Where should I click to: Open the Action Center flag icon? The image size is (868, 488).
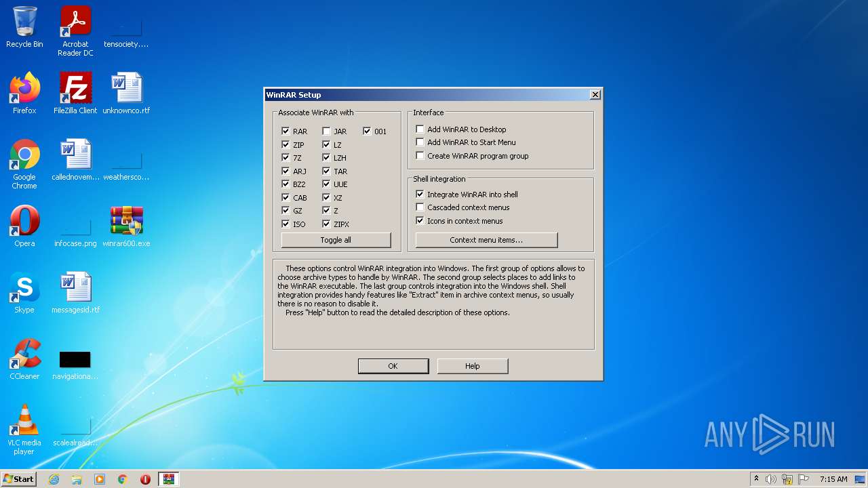point(804,479)
